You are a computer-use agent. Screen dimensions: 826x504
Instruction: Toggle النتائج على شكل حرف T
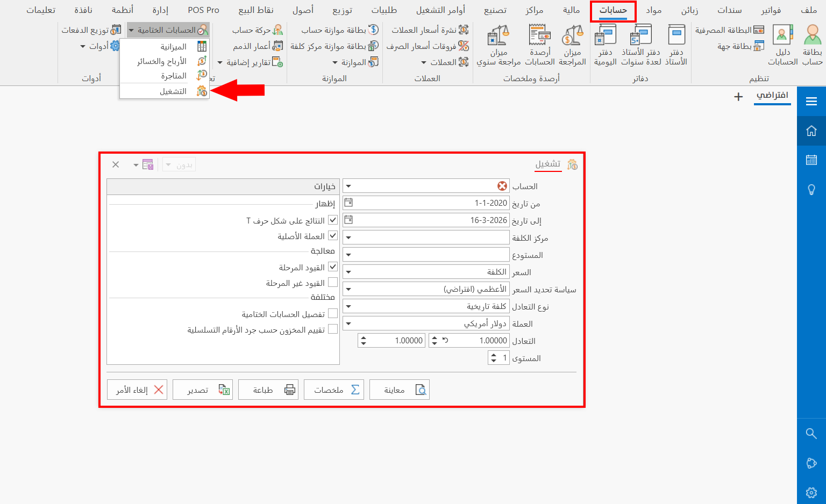[333, 220]
